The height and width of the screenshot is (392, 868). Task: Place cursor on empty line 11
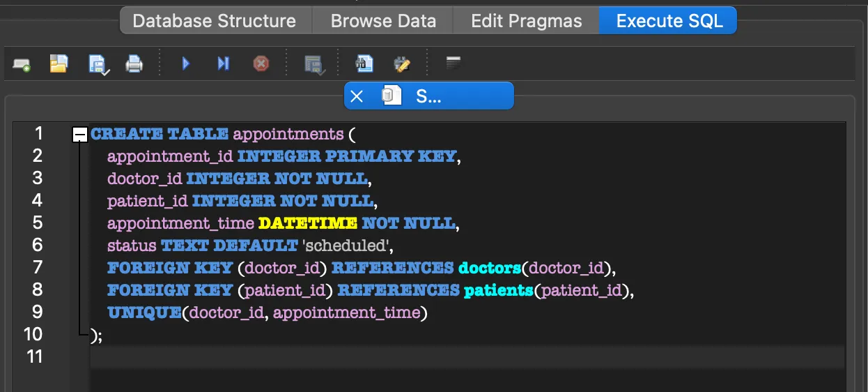pyautogui.click(x=418, y=356)
